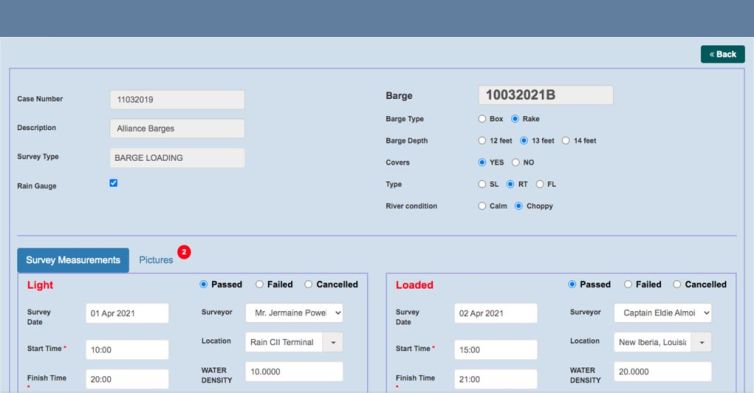Edit Light Finish Time 20:00

click(127, 379)
